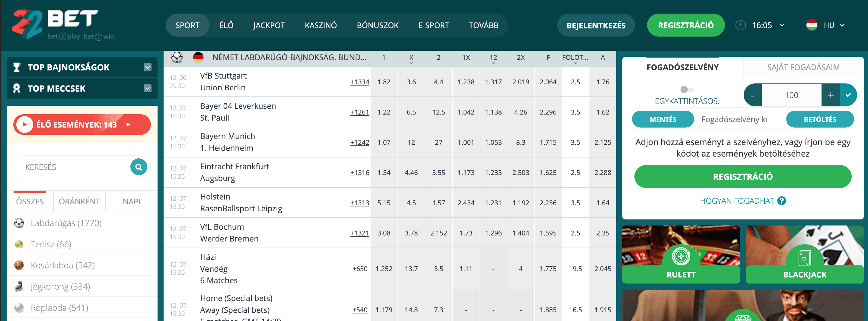This screenshot has width=868, height=321.
Task: Click the search magnifier icon
Action: tap(139, 167)
